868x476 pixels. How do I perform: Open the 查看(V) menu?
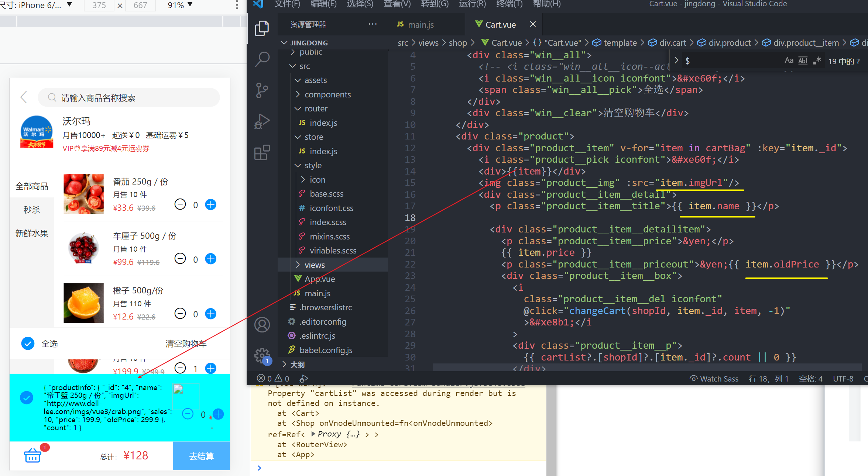(x=397, y=4)
